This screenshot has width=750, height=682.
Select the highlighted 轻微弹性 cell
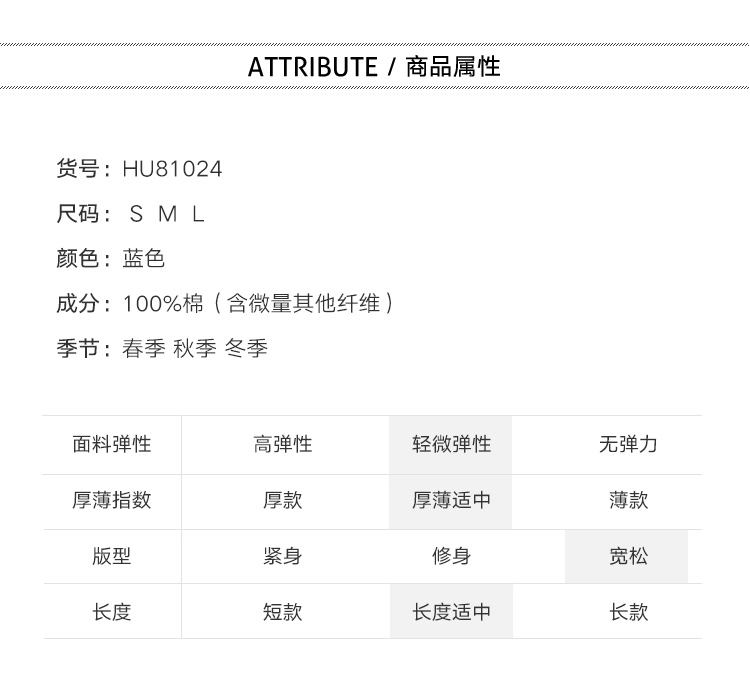click(451, 445)
